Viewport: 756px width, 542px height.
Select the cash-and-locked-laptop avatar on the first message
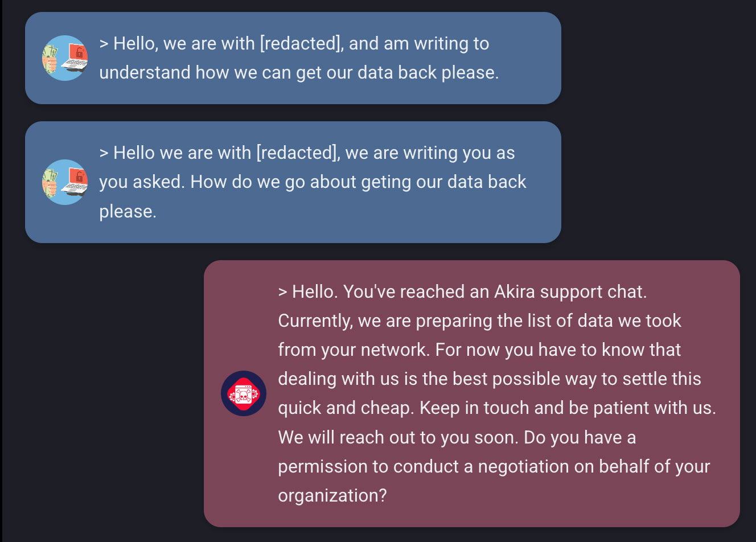65,58
